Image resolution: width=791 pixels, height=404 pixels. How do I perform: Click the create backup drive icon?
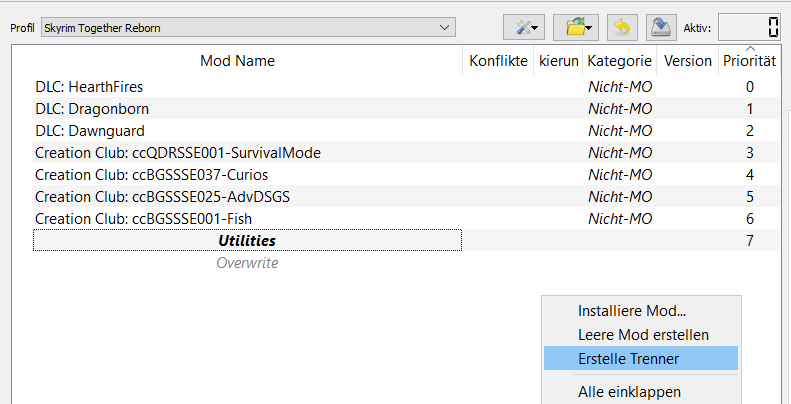tap(660, 28)
